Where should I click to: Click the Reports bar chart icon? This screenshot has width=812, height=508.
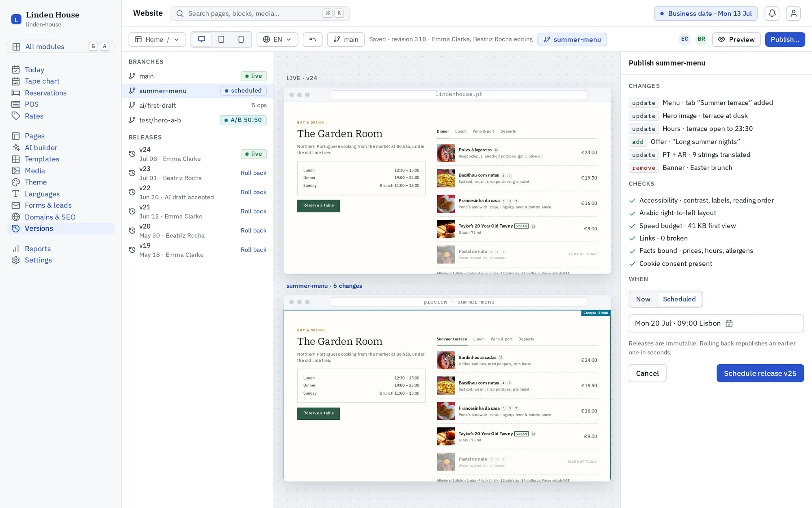click(16, 249)
